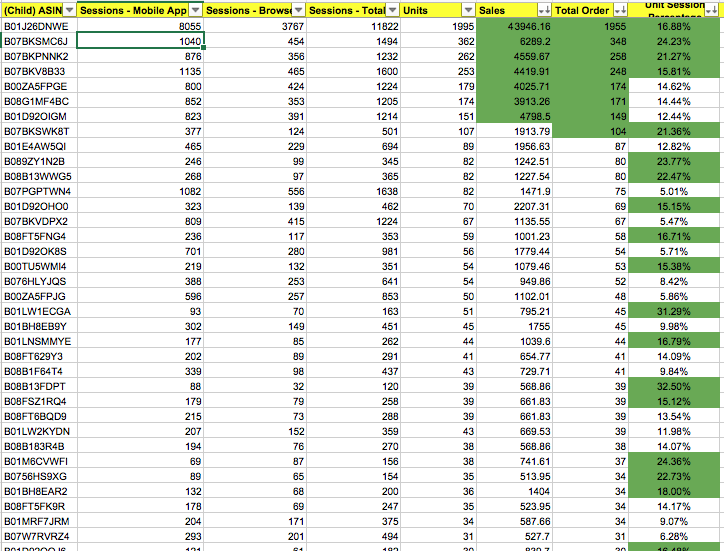The width and height of the screenshot is (724, 551).
Task: Click percentage cell 24.36%
Action: point(674,462)
